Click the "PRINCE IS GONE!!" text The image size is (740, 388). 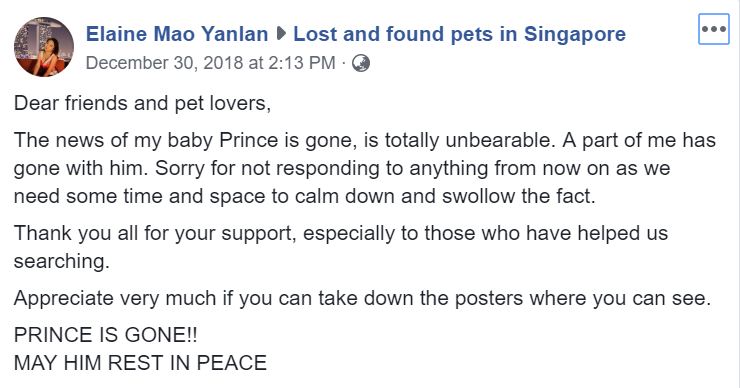click(x=106, y=335)
